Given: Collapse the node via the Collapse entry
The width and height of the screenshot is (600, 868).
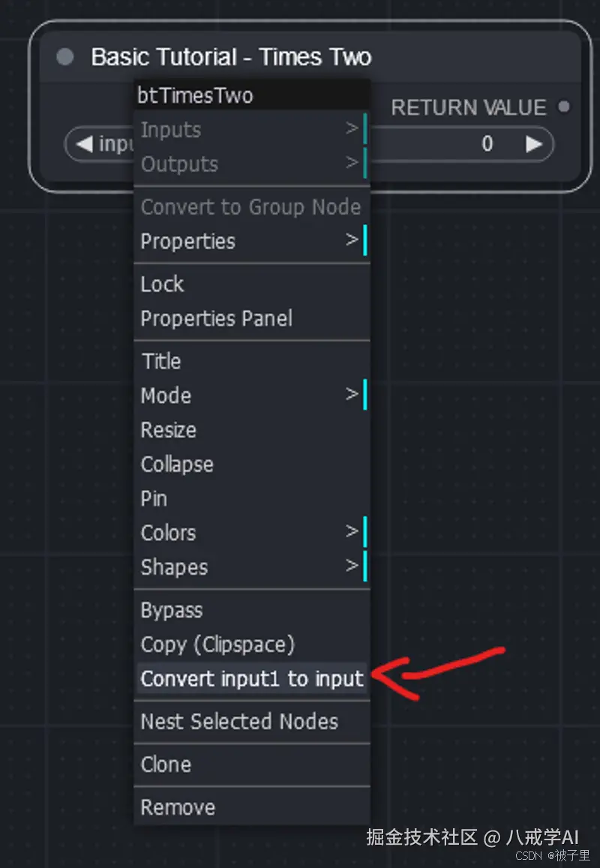Looking at the screenshot, I should [x=177, y=464].
